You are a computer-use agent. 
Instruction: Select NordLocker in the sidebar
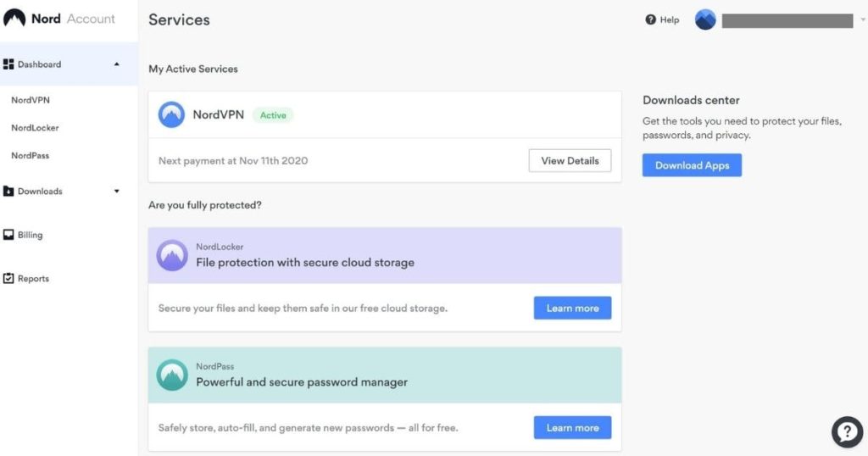coord(35,128)
